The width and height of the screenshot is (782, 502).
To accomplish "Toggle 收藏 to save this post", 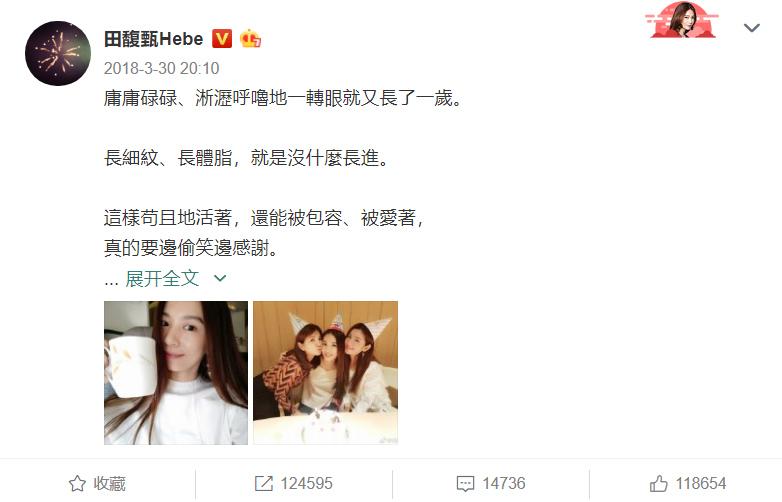I will [x=97, y=483].
